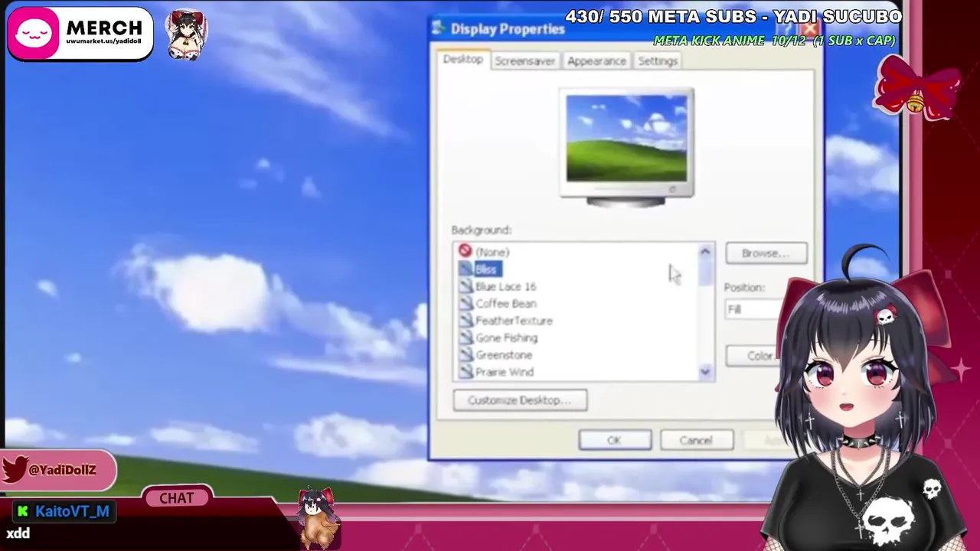The width and height of the screenshot is (980, 551).
Task: Open the Color picker dropdown
Action: click(754, 356)
